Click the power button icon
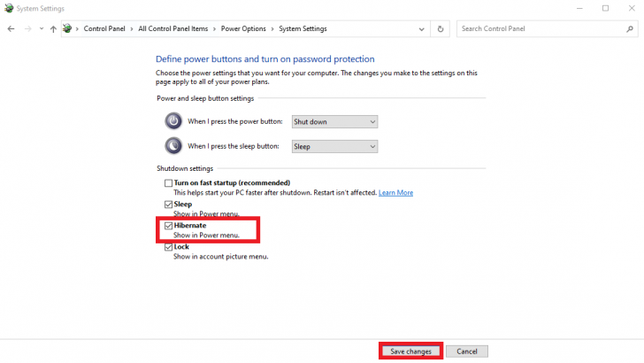 173,121
